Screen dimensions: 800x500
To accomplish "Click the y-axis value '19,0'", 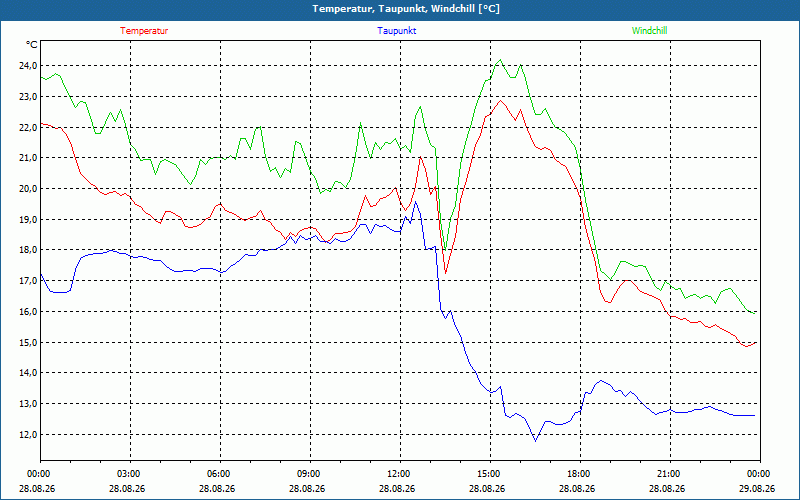I will point(28,219).
